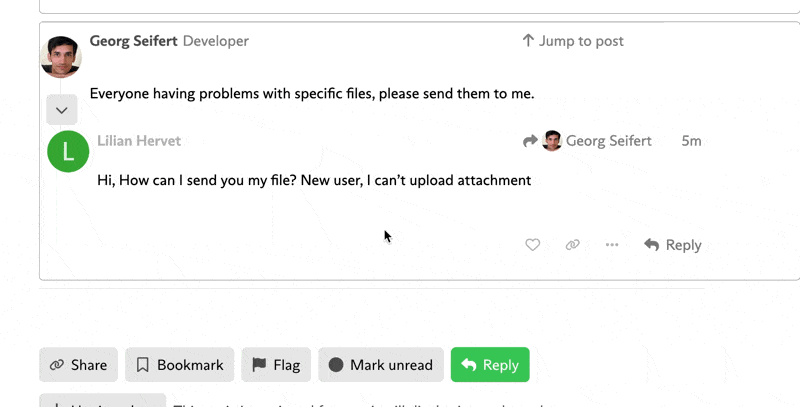Share this topic
The width and height of the screenshot is (800, 407).
79,365
